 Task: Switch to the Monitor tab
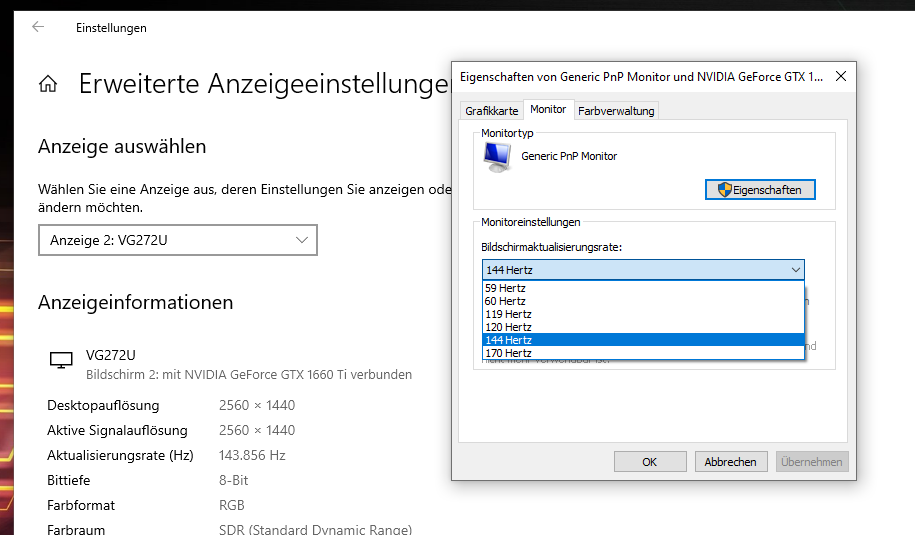548,109
